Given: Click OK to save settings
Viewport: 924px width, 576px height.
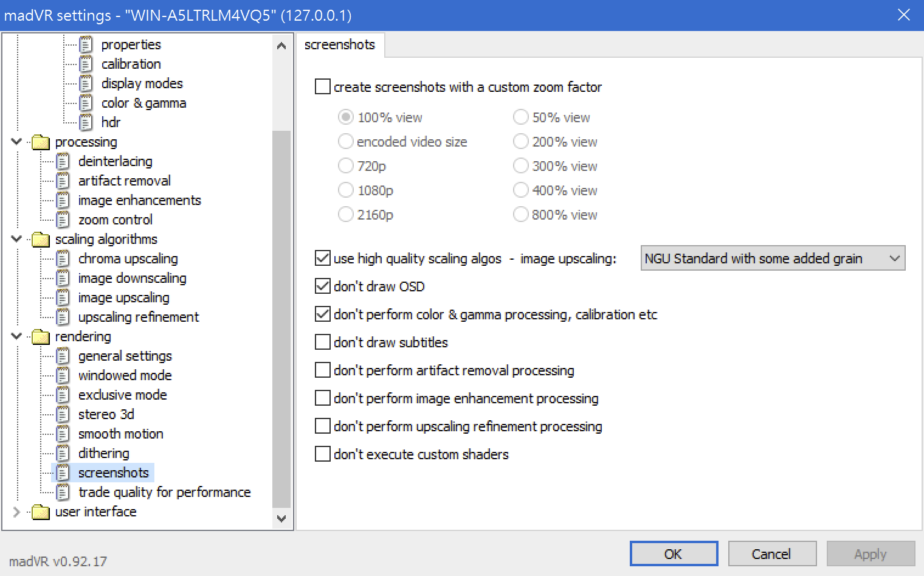Looking at the screenshot, I should coord(674,553).
